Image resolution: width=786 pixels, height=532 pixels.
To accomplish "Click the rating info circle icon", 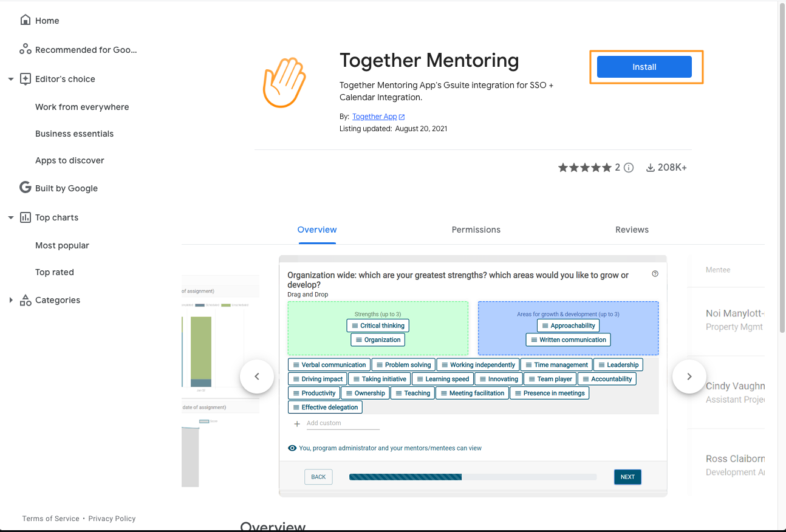I will click(x=629, y=168).
